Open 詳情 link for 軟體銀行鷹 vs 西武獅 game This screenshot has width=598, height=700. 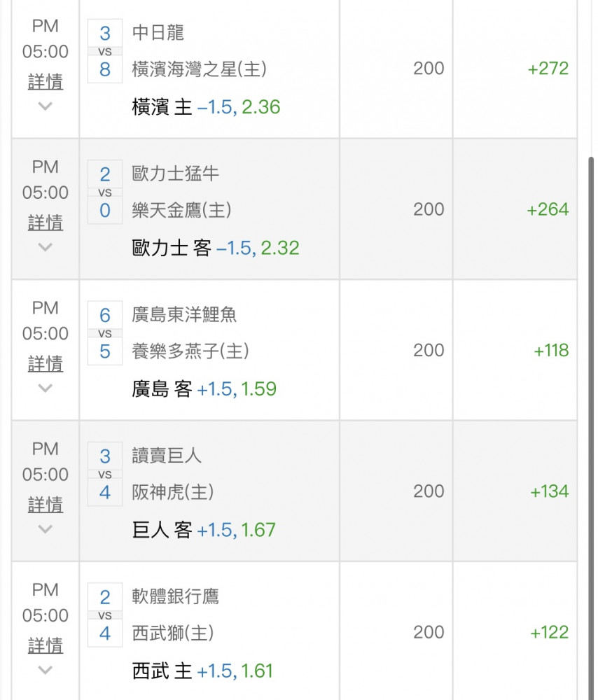pos(45,646)
